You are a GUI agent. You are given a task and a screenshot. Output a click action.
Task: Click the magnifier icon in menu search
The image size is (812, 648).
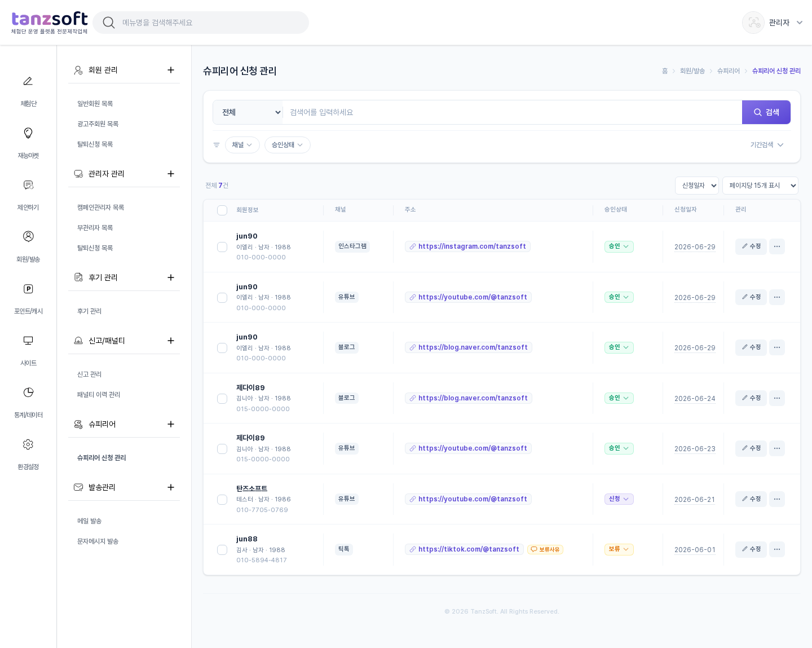click(x=109, y=23)
